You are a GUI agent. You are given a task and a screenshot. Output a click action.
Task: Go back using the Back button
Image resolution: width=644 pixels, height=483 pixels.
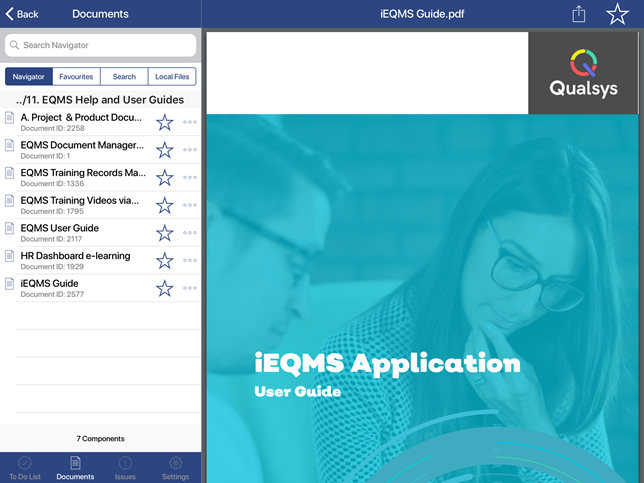pos(22,14)
